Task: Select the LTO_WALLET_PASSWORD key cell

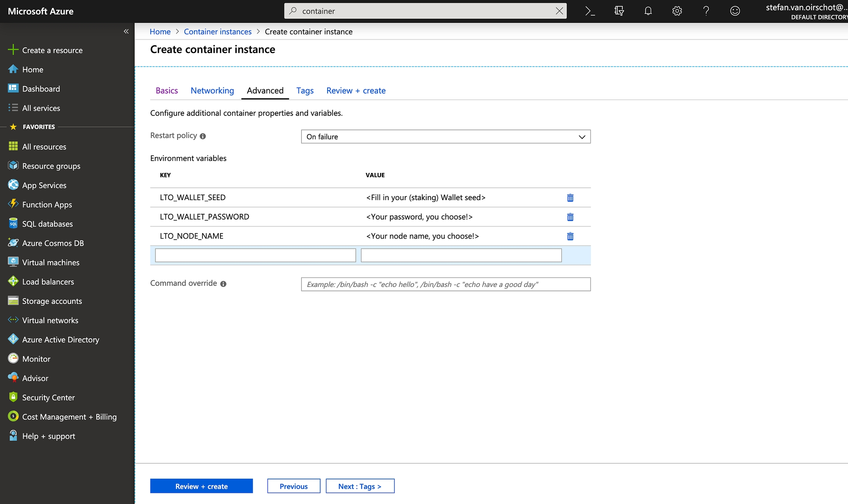Action: tap(204, 217)
